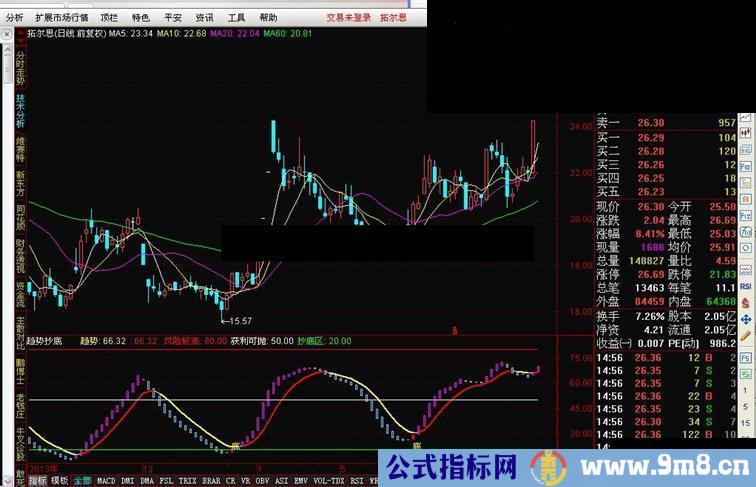The width and height of the screenshot is (756, 487).
Task: Open the 帮助 menu
Action: (268, 18)
